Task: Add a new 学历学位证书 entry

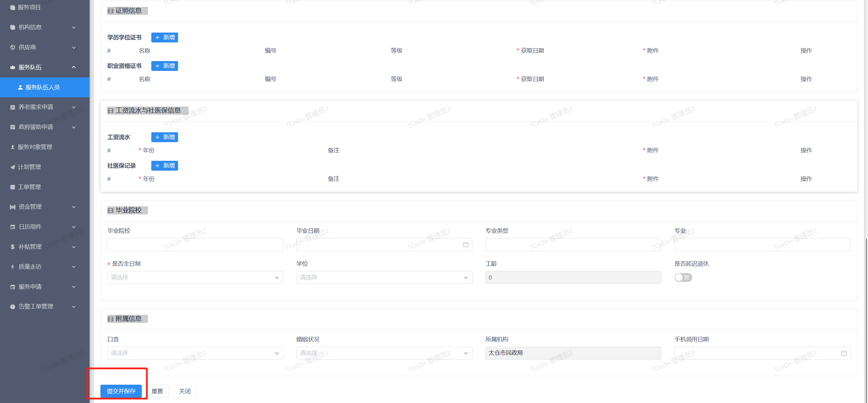Action: tap(165, 37)
